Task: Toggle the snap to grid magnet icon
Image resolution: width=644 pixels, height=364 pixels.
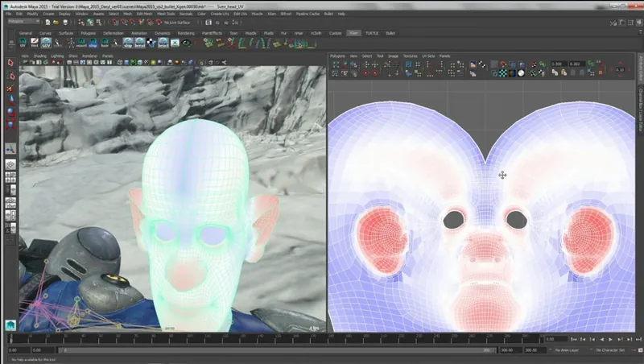Action: tap(116, 23)
